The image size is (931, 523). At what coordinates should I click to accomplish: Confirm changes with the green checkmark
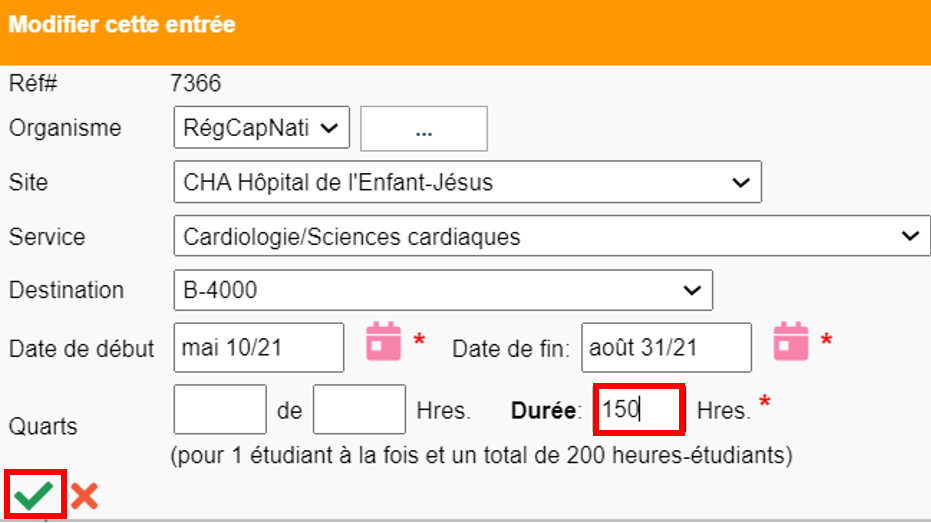coord(34,495)
